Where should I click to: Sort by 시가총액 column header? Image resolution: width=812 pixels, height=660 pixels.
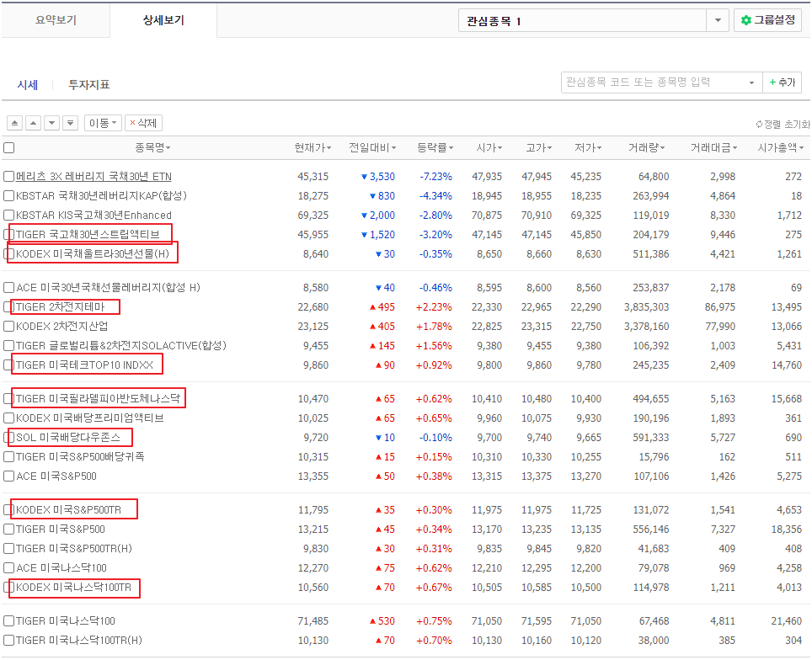click(780, 148)
